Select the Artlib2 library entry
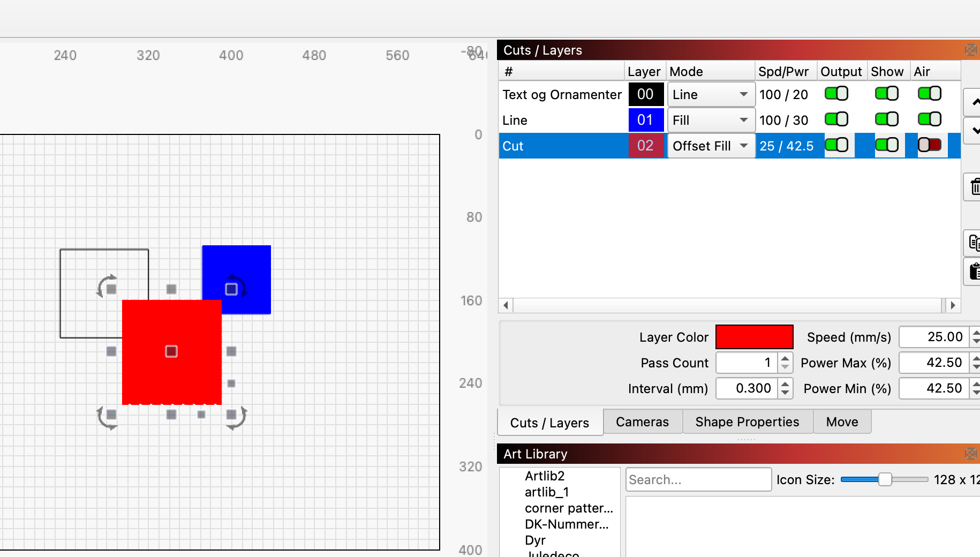This screenshot has height=557, width=980. [545, 476]
